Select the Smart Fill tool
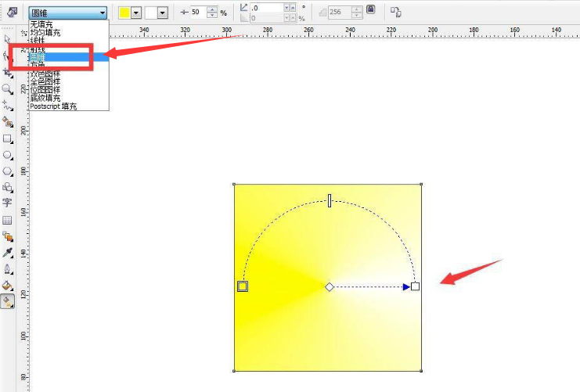580x392 pixels. 7,121
